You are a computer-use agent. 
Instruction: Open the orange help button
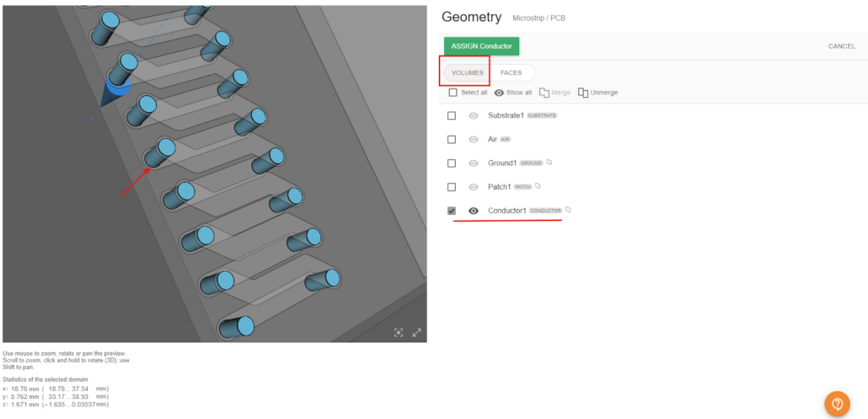tap(836, 404)
